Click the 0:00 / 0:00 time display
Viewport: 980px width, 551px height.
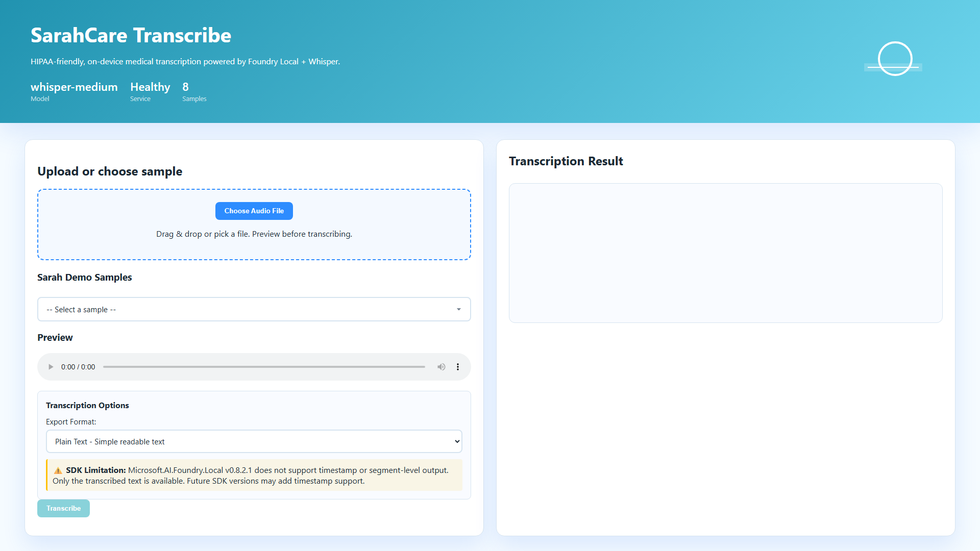[78, 367]
